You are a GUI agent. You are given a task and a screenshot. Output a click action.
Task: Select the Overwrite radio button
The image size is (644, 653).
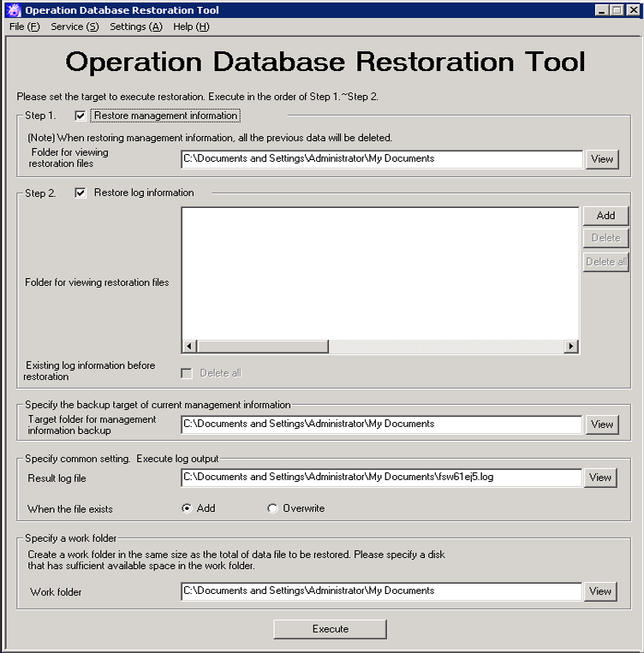click(272, 508)
